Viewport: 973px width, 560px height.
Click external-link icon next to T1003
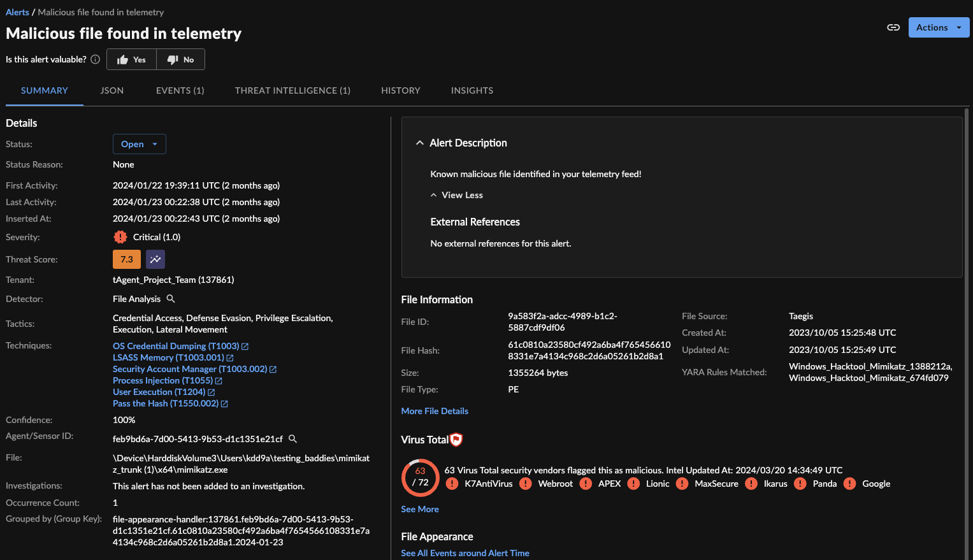(x=245, y=347)
